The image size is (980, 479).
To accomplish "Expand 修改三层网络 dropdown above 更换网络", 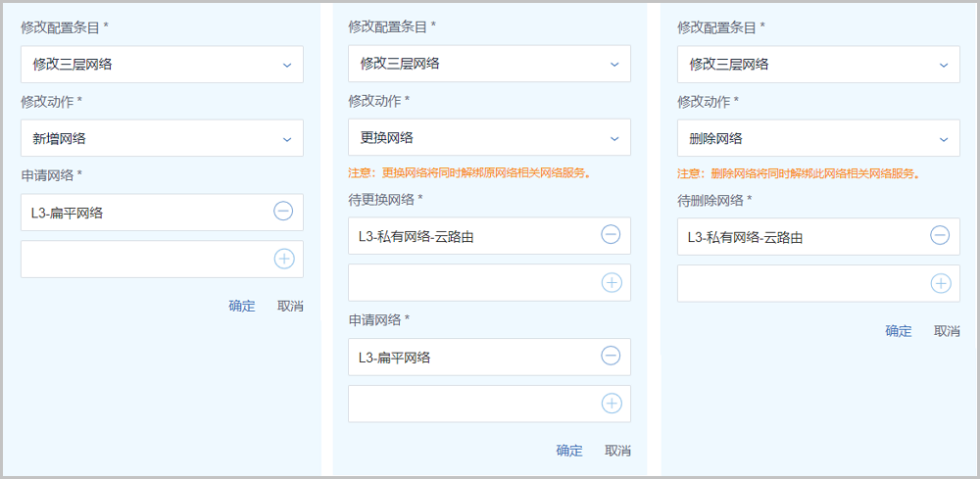I will [489, 64].
